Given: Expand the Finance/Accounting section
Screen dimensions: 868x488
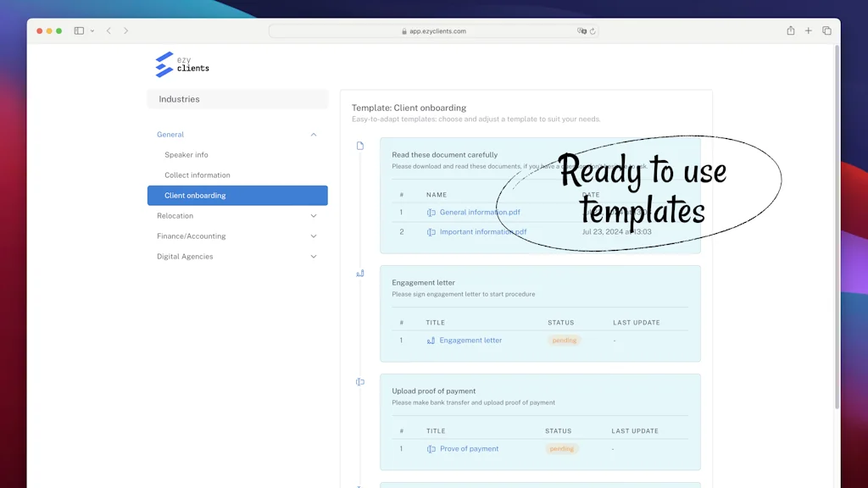Looking at the screenshot, I should [x=314, y=236].
